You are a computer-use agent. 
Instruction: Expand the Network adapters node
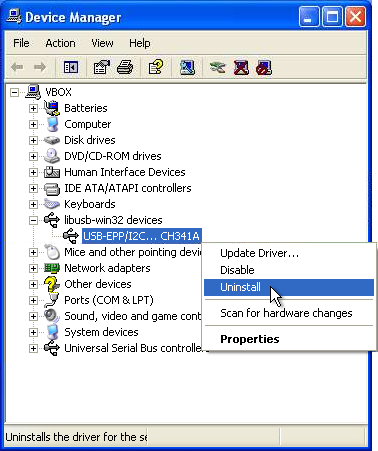coord(33,268)
